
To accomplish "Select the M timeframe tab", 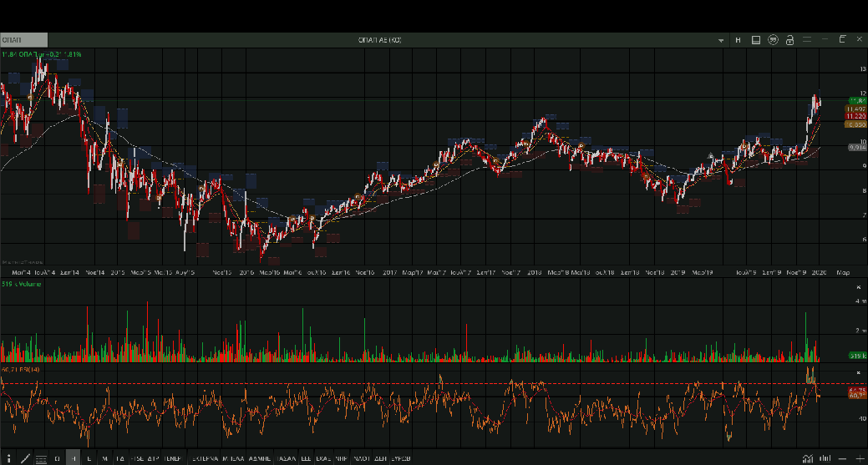I will 104,458.
